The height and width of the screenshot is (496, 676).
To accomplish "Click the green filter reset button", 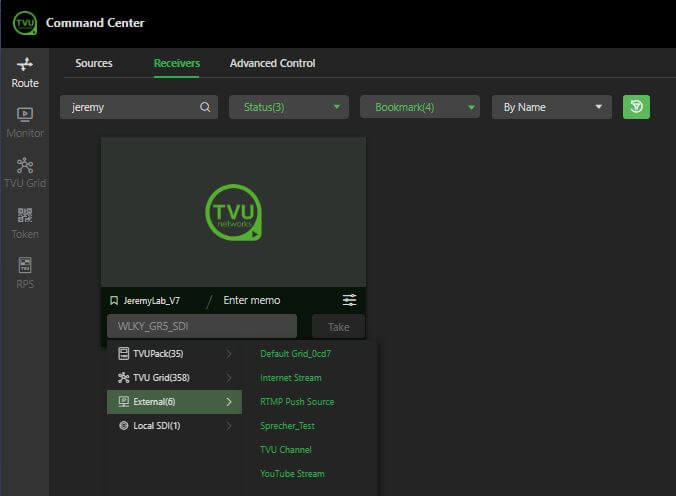I will pyautogui.click(x=636, y=107).
